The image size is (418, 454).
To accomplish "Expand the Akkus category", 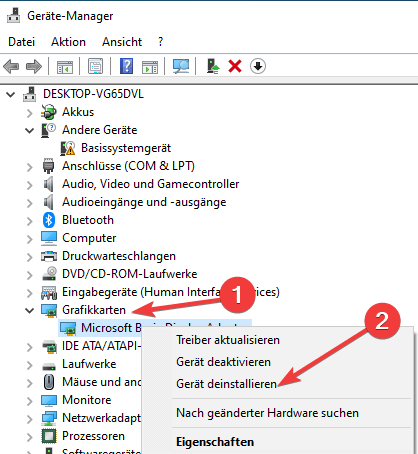I will 30,113.
